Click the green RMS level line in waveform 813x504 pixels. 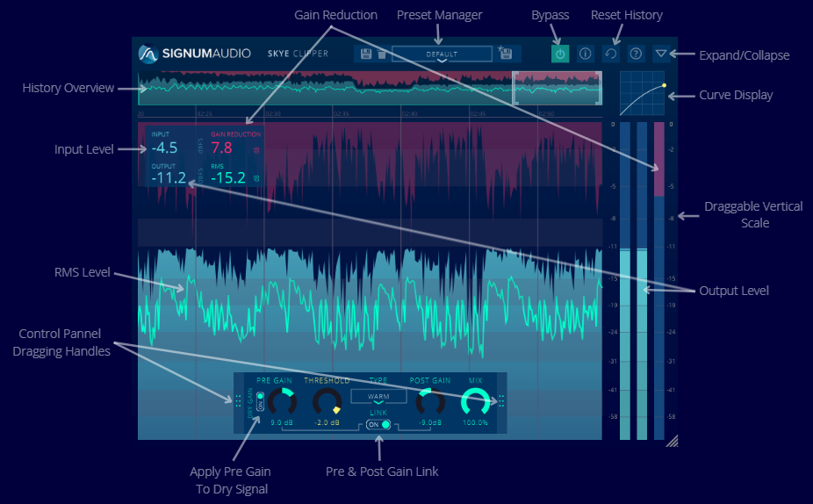click(370, 316)
